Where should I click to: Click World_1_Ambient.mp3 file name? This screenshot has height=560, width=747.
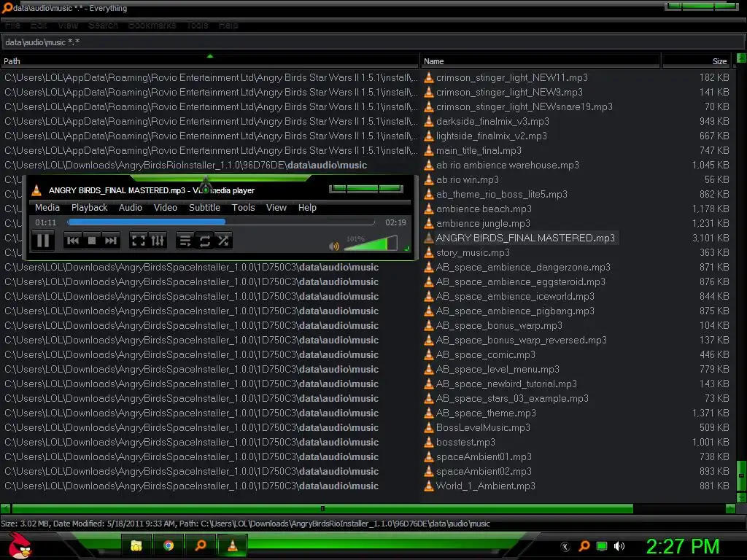(x=485, y=486)
